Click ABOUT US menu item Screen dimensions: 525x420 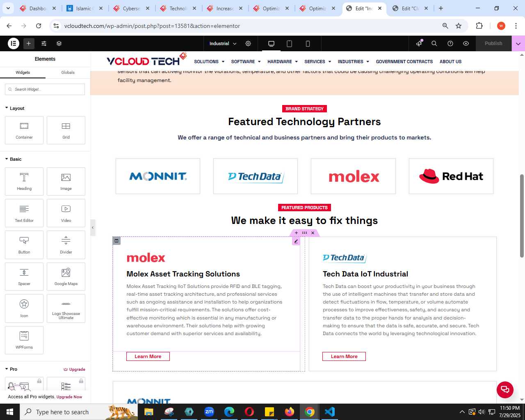450,62
